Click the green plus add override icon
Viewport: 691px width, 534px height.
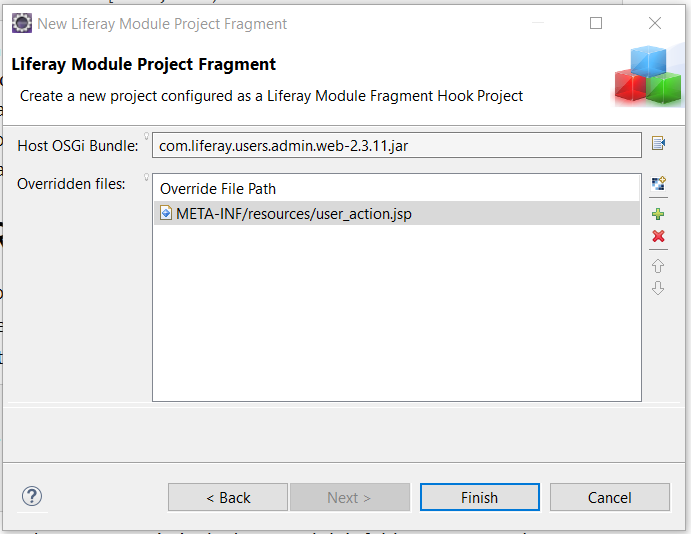pos(658,214)
